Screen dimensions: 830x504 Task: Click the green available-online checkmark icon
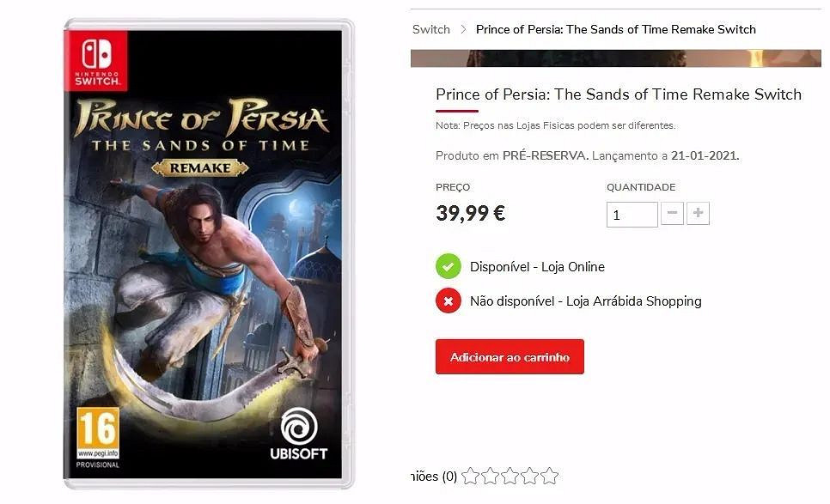pyautogui.click(x=449, y=266)
